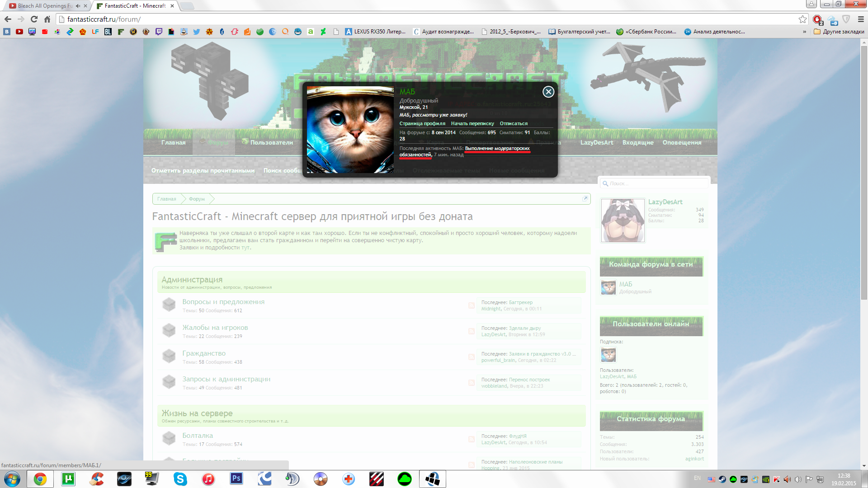Click Главная breadcrumb
The image size is (868, 488).
pos(167,199)
